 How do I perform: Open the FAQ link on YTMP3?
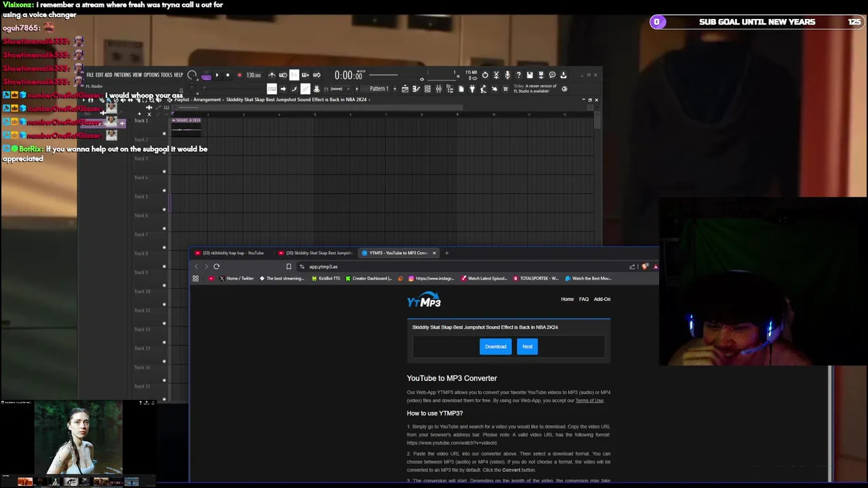(x=584, y=299)
